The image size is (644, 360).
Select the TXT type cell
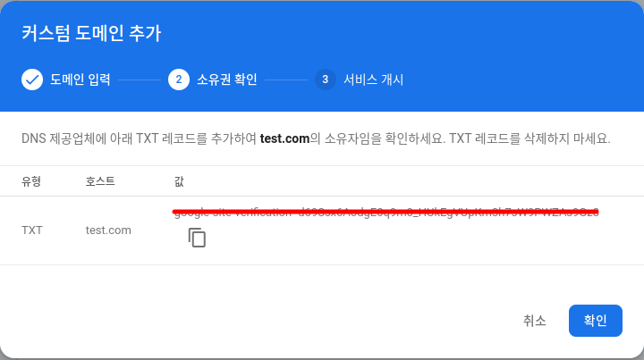tap(32, 230)
